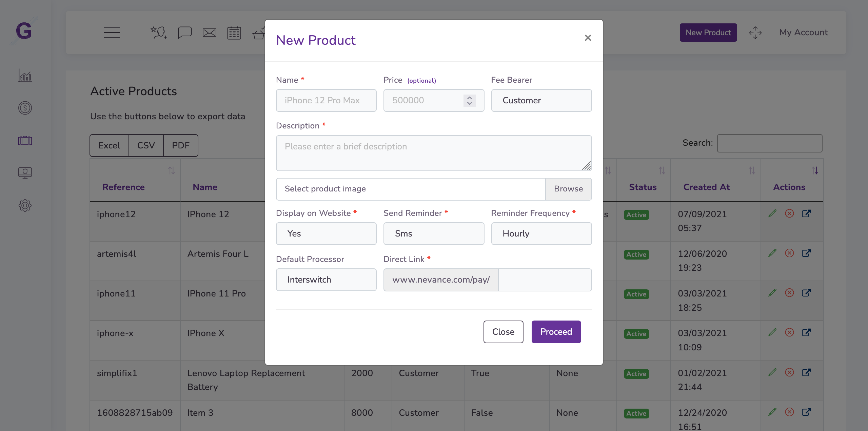
Task: Open the chat bubble icon in toolbar
Action: click(184, 33)
